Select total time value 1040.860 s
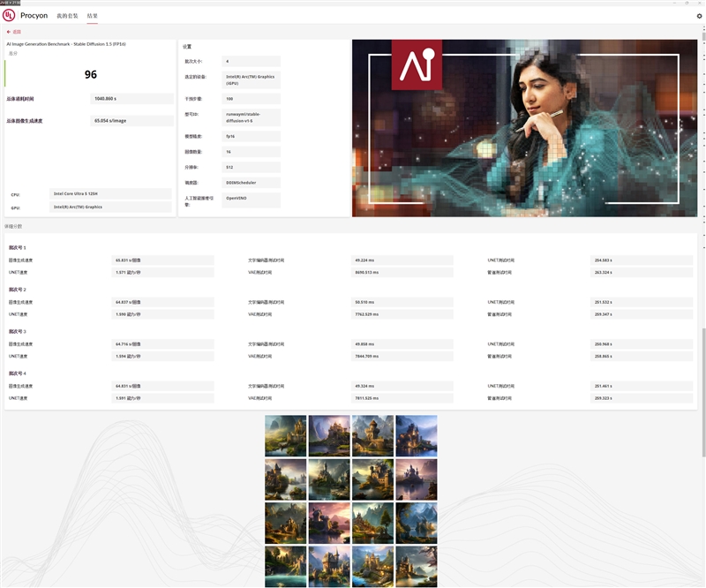The image size is (706, 588). point(131,99)
